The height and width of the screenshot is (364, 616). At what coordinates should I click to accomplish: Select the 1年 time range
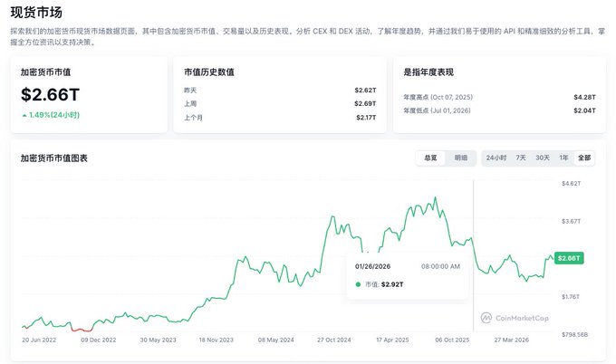563,158
